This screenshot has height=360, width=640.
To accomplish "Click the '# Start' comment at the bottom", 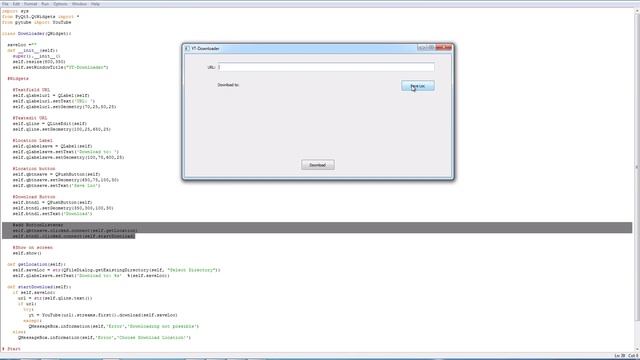I will (x=11, y=349).
